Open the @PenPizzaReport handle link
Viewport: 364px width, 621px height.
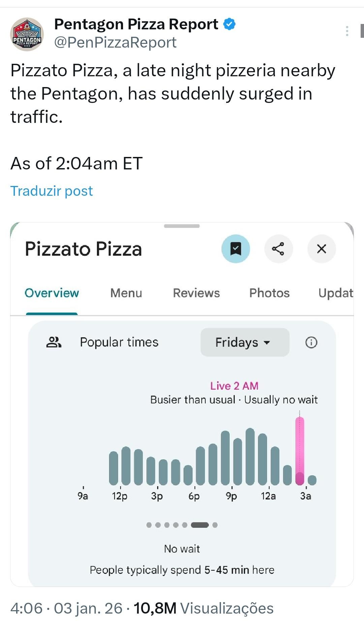coord(115,43)
